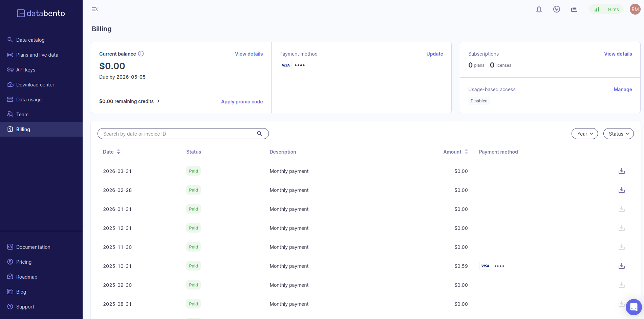
Task: Manage usage-based access
Action: 623,89
